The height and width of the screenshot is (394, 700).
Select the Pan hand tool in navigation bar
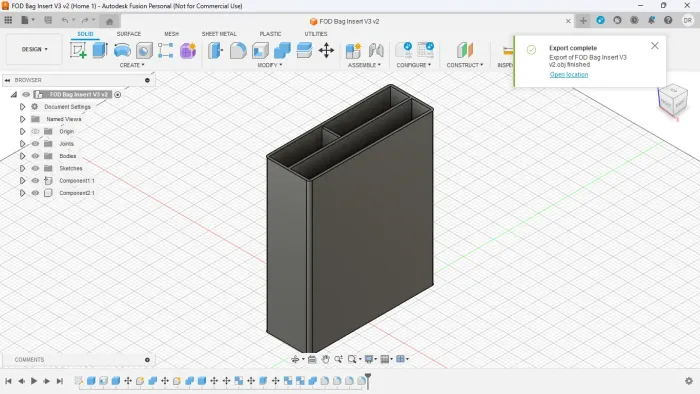(326, 359)
